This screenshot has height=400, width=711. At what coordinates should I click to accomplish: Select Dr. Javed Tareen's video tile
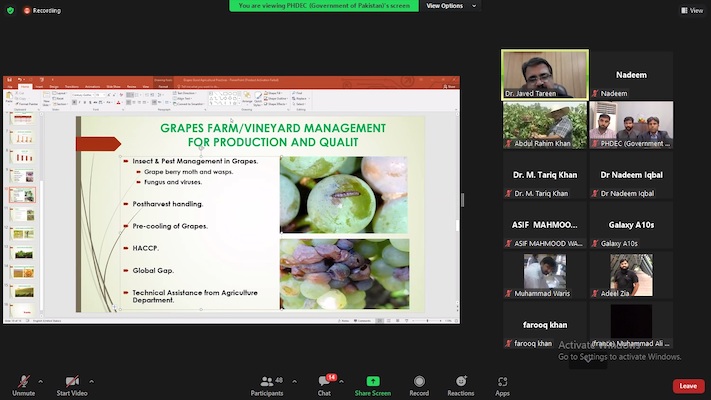(544, 74)
